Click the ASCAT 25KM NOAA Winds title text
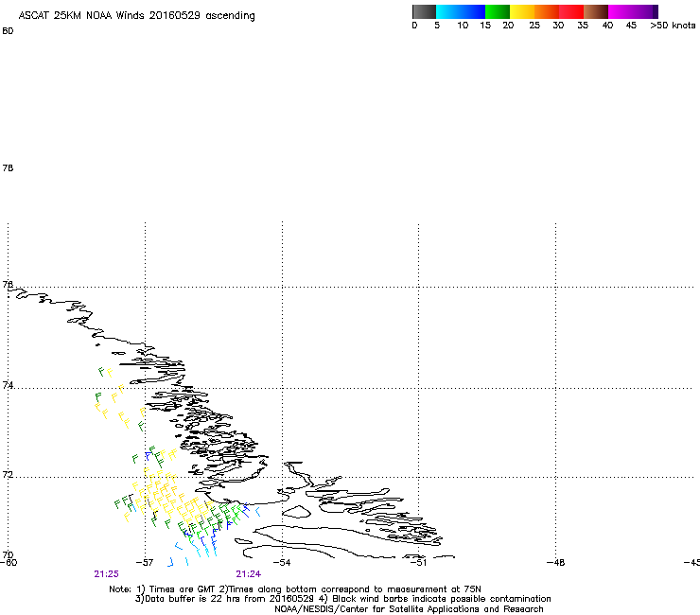 point(136,16)
